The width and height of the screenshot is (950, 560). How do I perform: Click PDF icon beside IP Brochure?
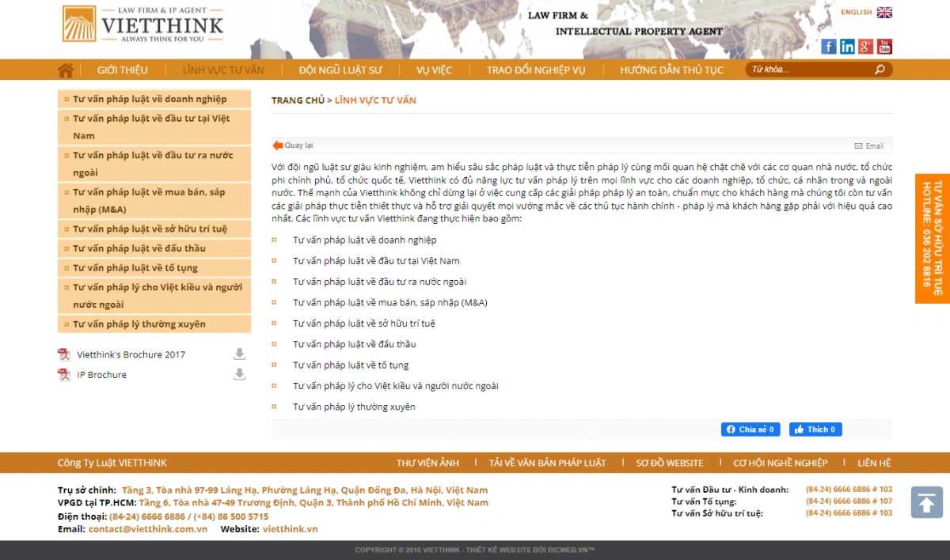point(64,375)
